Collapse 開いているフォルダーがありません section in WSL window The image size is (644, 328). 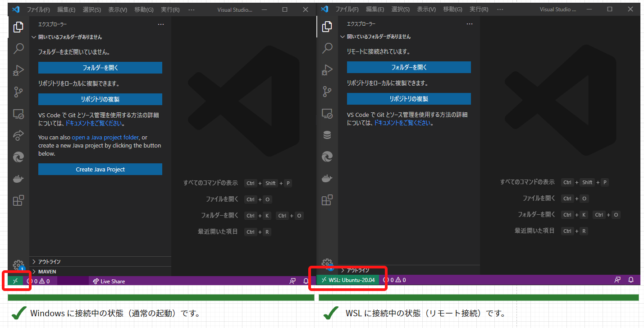click(409, 37)
